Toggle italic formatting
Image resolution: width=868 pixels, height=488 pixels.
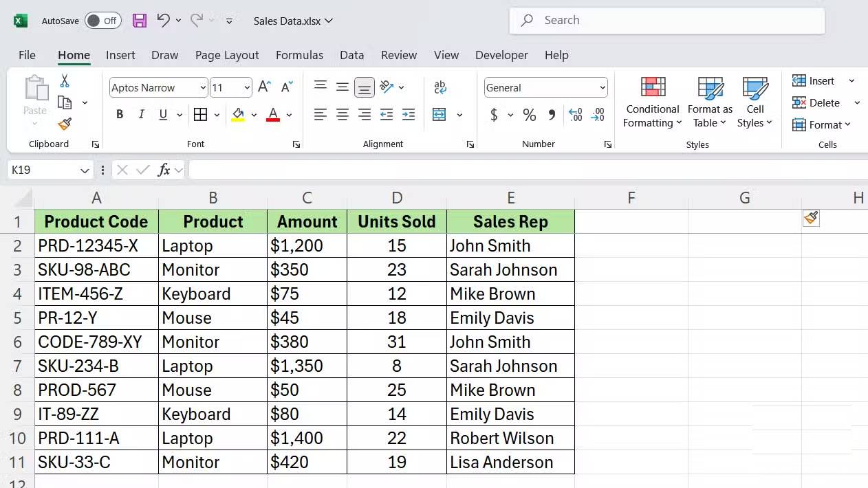(x=140, y=114)
